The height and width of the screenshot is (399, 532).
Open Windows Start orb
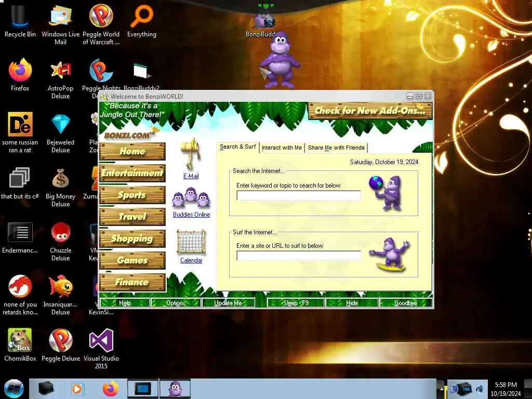click(x=14, y=389)
